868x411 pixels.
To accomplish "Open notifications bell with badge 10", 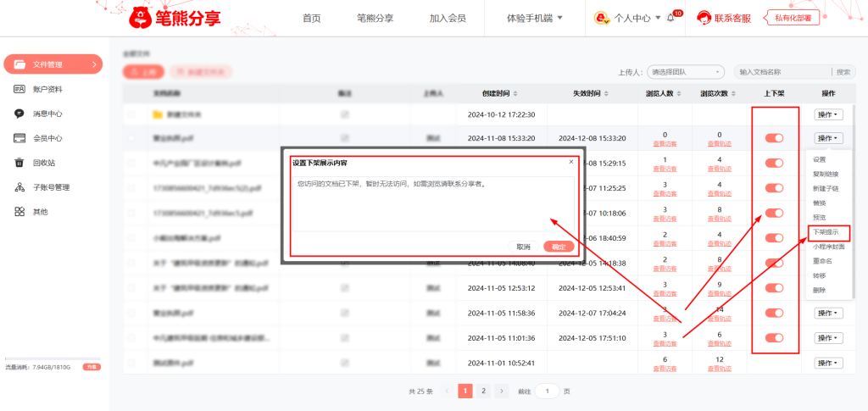I will pos(670,18).
